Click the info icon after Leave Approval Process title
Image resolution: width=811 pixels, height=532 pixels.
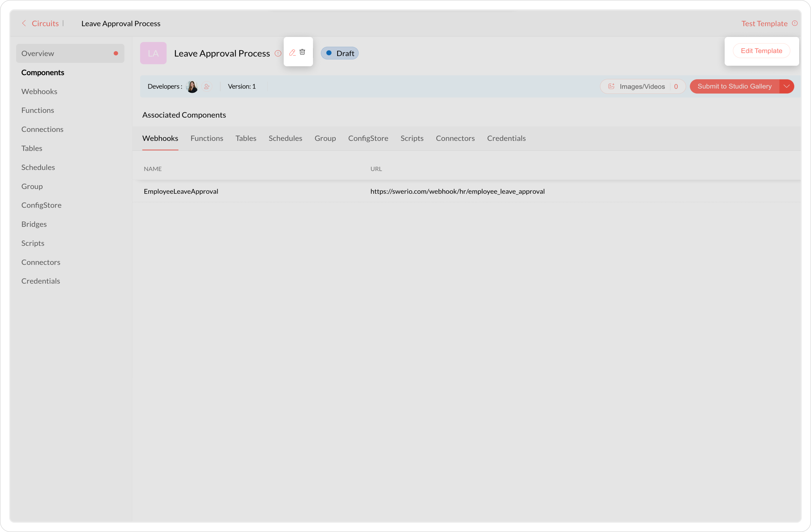(278, 53)
